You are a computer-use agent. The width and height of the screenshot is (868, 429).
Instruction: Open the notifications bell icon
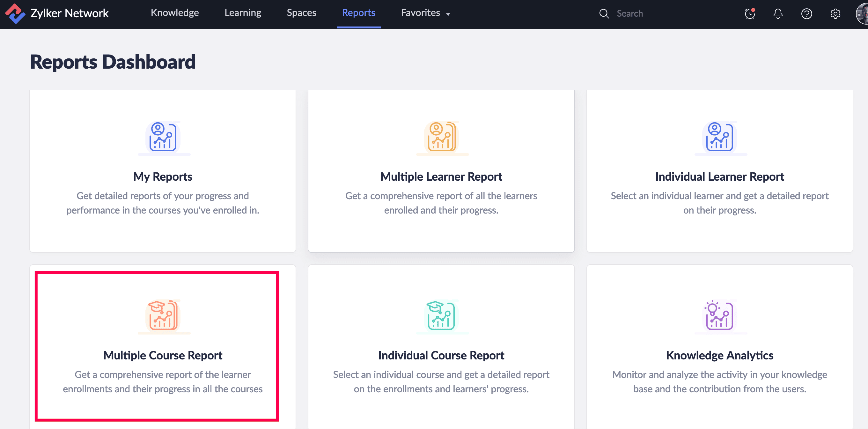coord(778,13)
